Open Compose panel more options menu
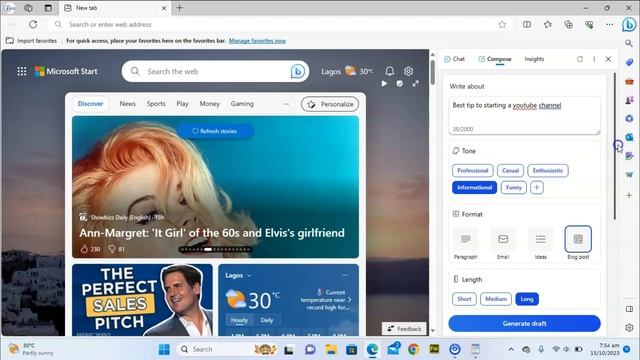 click(x=594, y=59)
